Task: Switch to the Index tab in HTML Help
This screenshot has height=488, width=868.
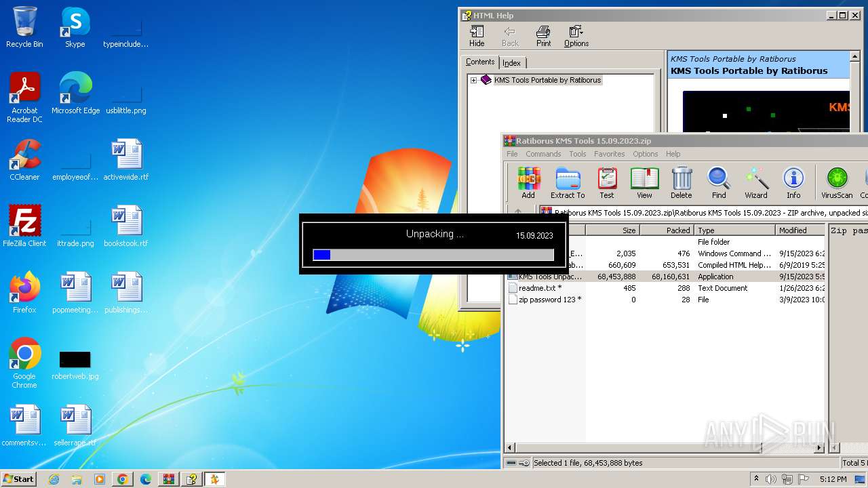Action: pyautogui.click(x=512, y=63)
